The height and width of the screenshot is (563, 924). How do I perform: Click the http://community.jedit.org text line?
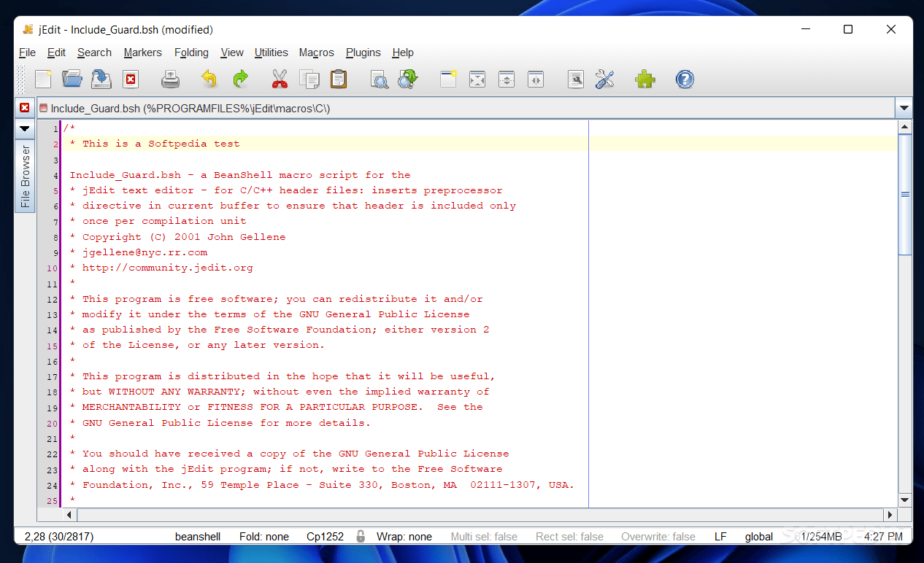(x=167, y=268)
